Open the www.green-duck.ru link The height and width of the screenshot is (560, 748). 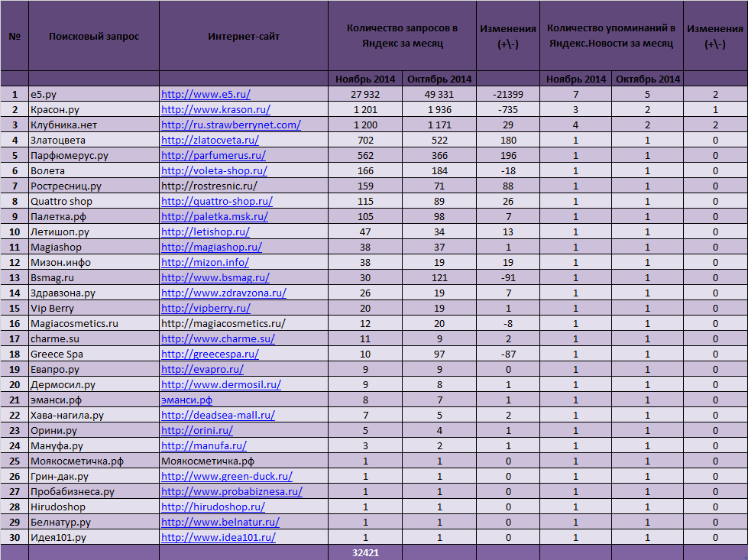point(227,476)
